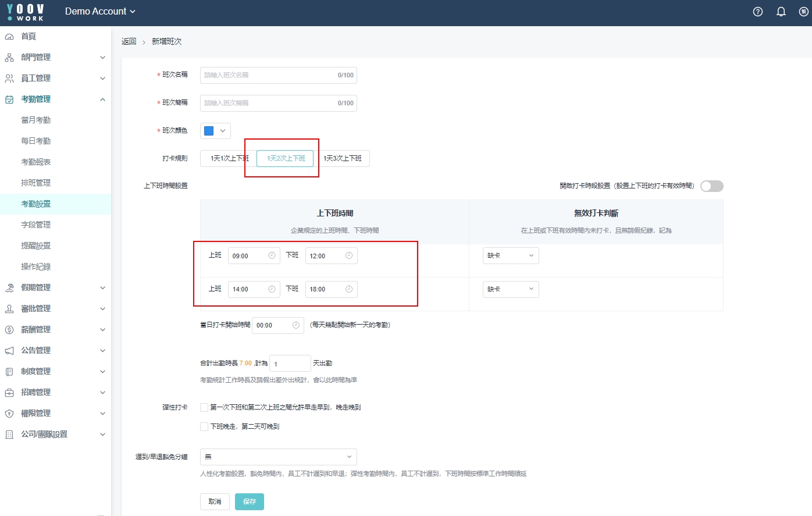Check 第一次下班和第二次上班之間允許早走早到 checkbox
Screen dimensions: 812x516
pyautogui.click(x=204, y=408)
